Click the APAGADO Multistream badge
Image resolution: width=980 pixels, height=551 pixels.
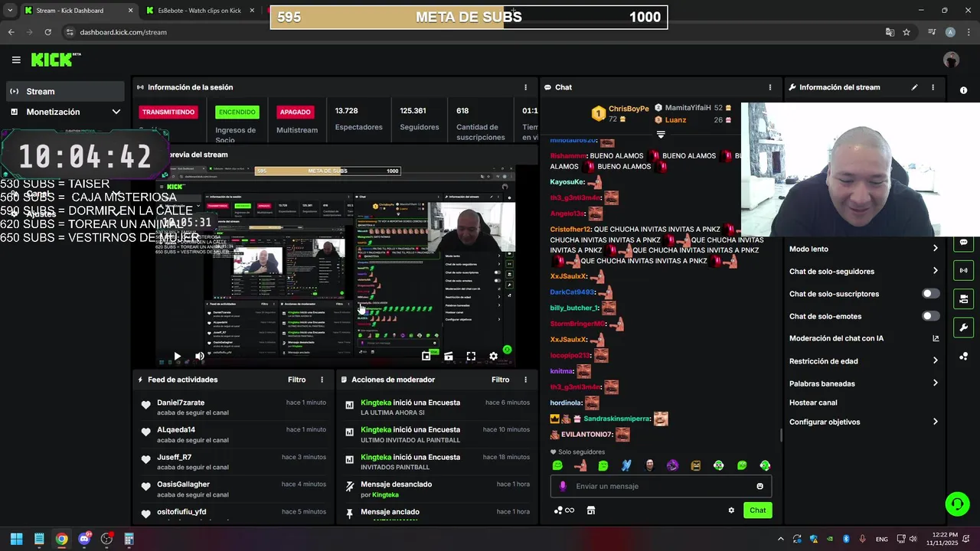295,112
